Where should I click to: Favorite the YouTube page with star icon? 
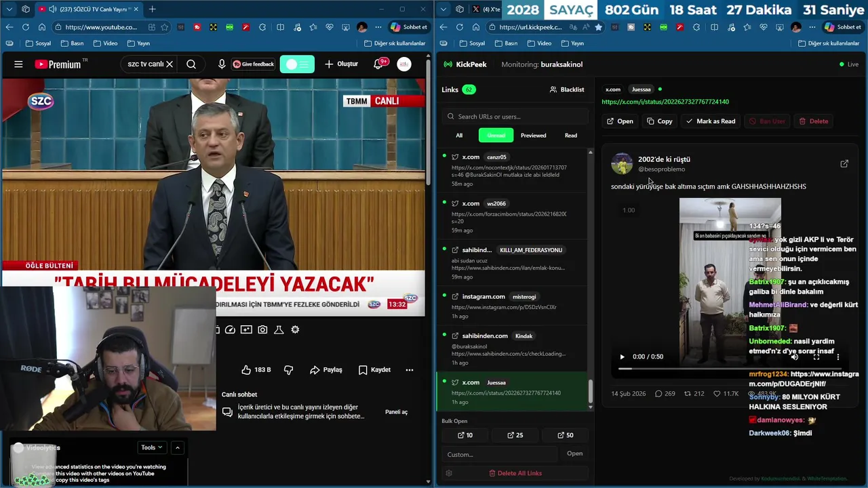pos(164,27)
